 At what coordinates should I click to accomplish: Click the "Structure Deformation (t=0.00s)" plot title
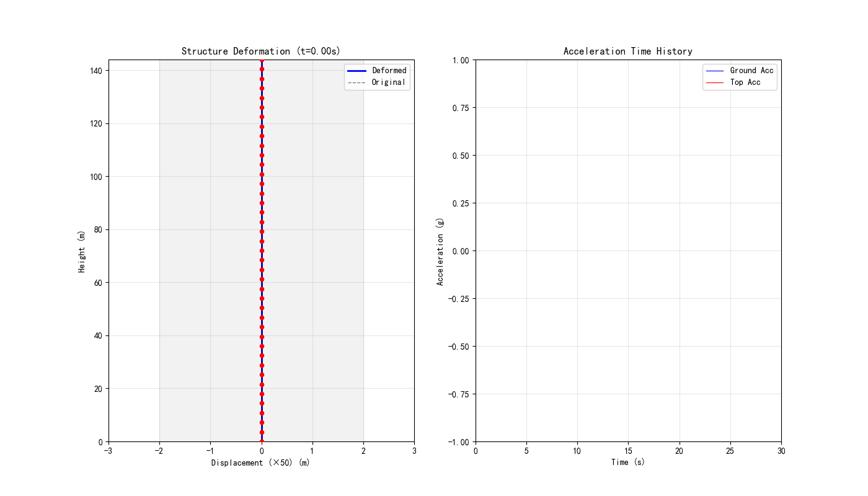tap(261, 51)
